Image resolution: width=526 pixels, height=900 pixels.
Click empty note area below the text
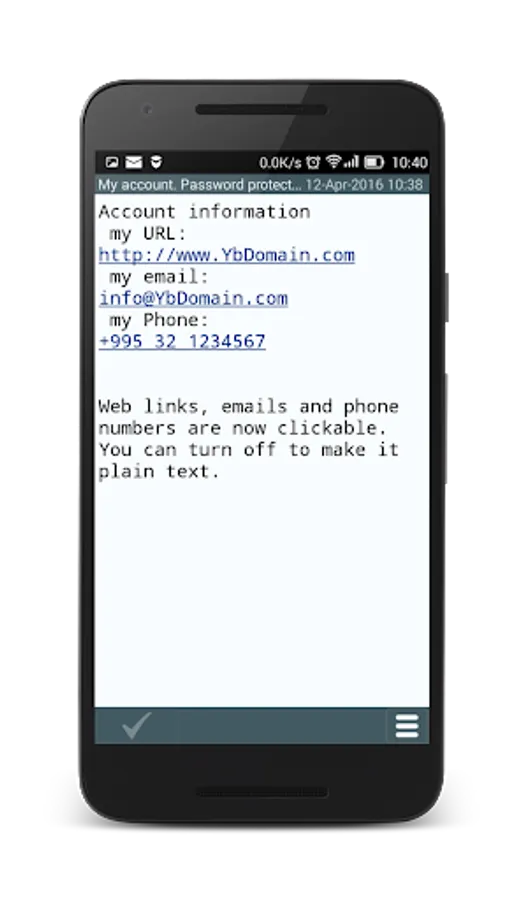point(262,591)
